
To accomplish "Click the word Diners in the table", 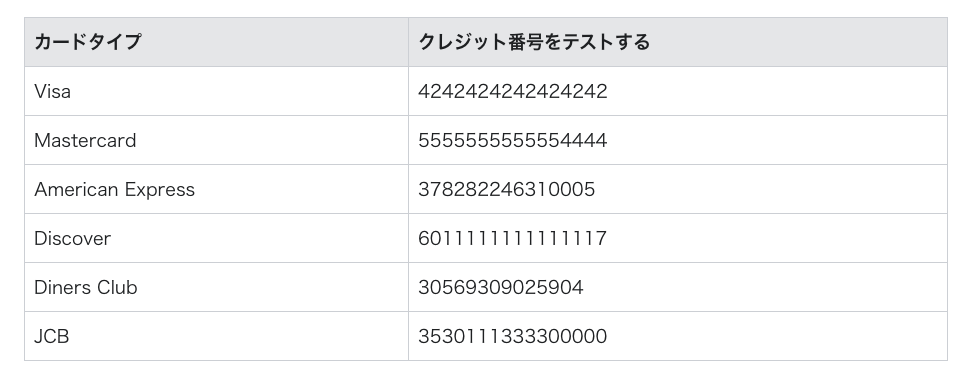I will click(63, 288).
